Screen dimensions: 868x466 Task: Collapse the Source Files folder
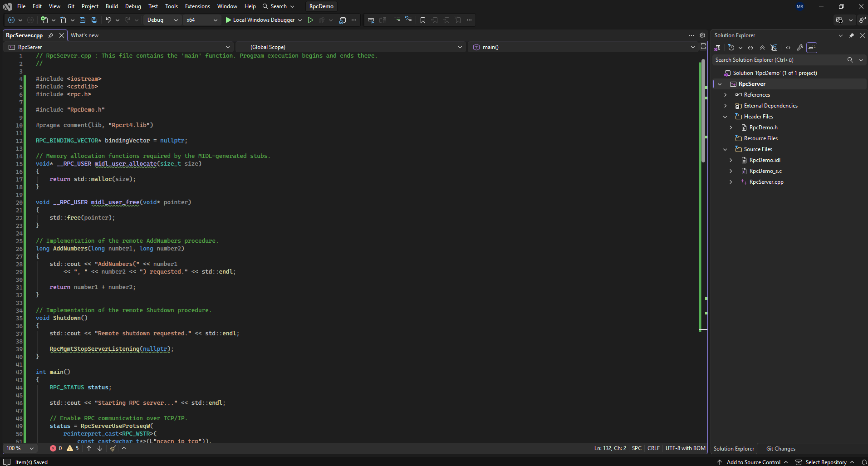click(725, 149)
